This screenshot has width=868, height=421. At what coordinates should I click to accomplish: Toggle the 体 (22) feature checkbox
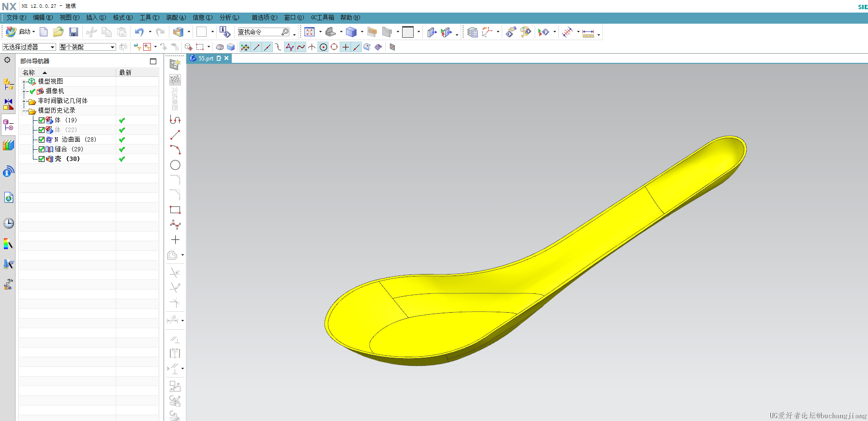(x=42, y=130)
